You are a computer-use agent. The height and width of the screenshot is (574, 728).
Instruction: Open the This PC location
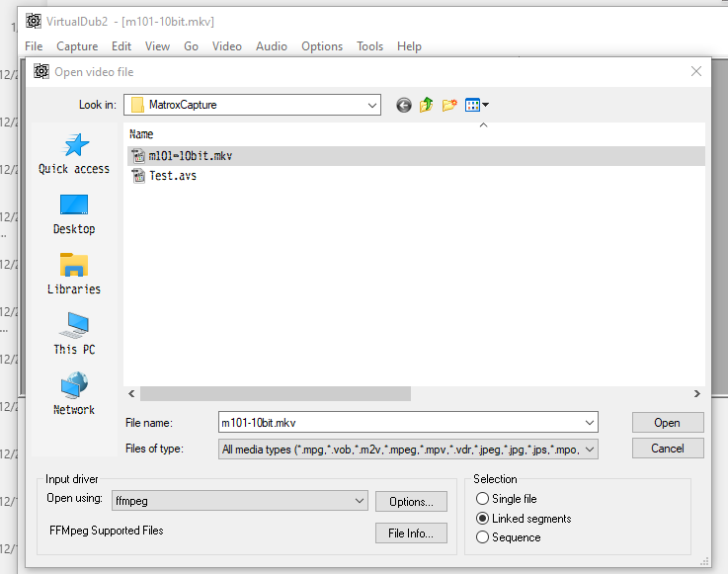click(74, 334)
